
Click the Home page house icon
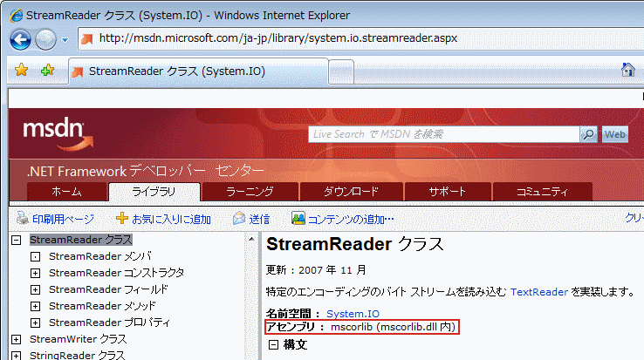click(x=627, y=70)
